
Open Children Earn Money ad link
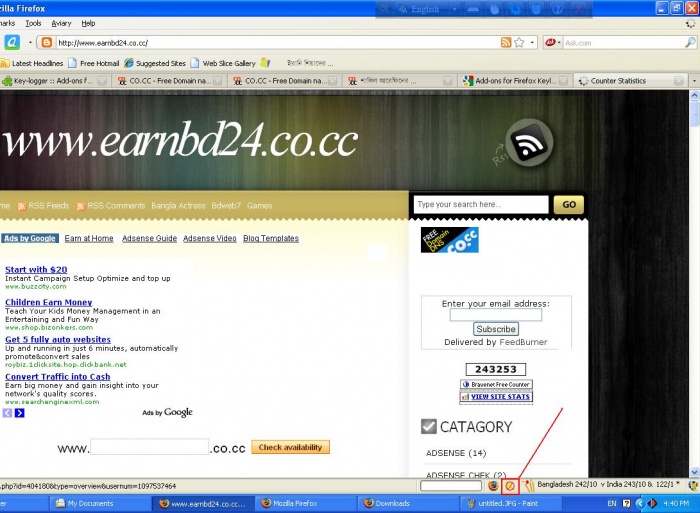49,302
